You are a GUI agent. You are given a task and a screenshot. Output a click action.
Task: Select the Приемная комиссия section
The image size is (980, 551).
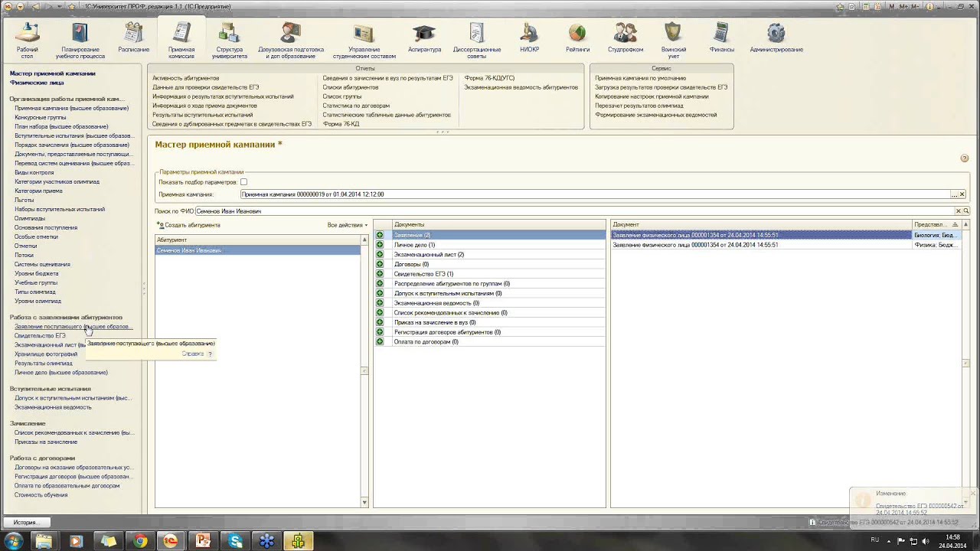click(x=181, y=40)
